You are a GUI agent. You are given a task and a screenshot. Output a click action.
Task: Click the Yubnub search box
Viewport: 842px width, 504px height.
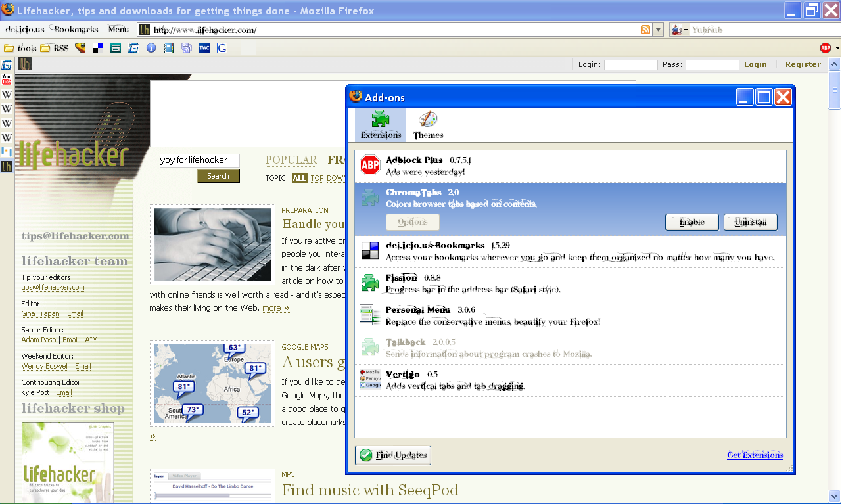[x=764, y=30]
